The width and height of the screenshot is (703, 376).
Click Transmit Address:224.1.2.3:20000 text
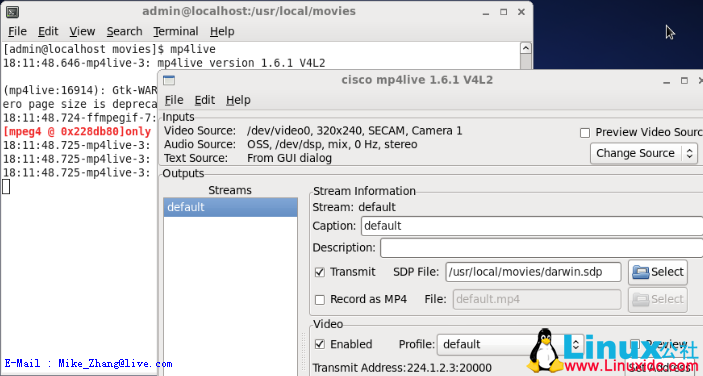click(x=402, y=368)
